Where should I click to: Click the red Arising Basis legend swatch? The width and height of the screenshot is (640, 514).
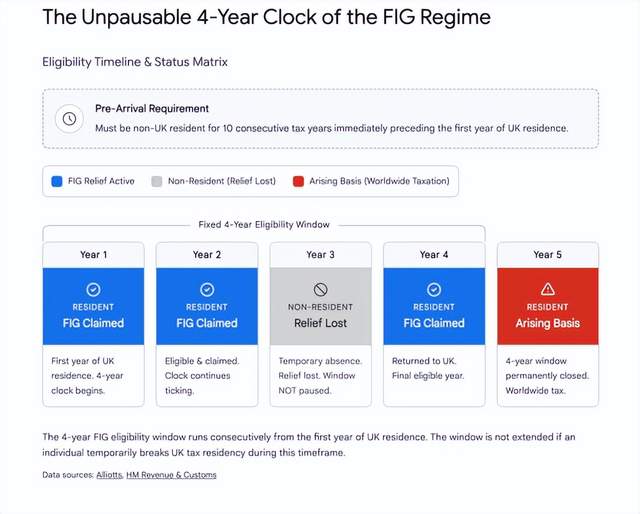[298, 181]
